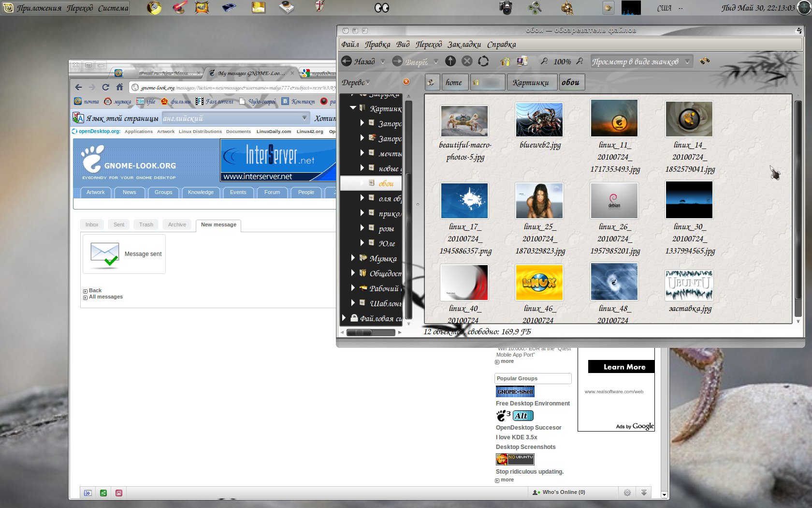
Task: Switch to the Trash tab
Action: tap(146, 224)
